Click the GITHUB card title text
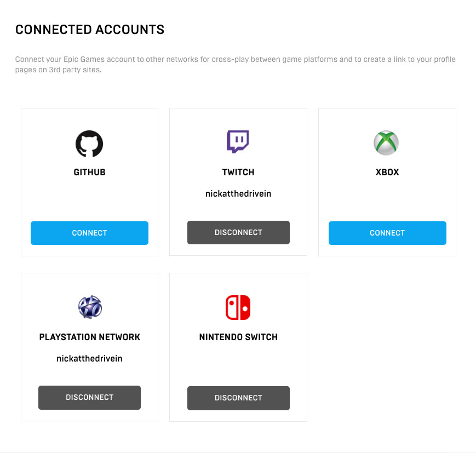Screen dimensions: 476x453 (89, 172)
